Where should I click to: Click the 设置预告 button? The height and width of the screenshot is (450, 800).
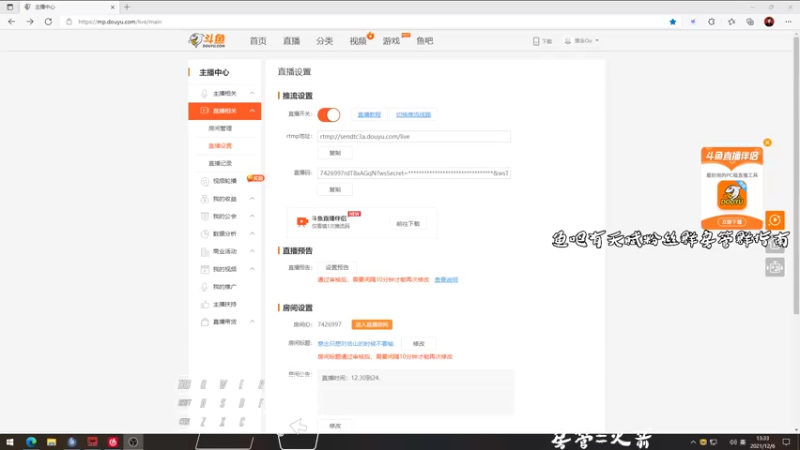point(337,267)
